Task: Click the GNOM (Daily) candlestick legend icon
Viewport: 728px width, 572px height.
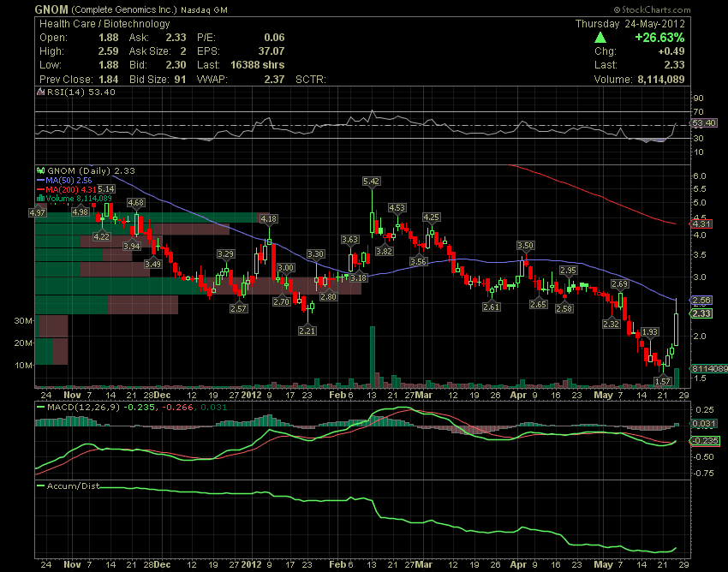Action: coord(41,171)
